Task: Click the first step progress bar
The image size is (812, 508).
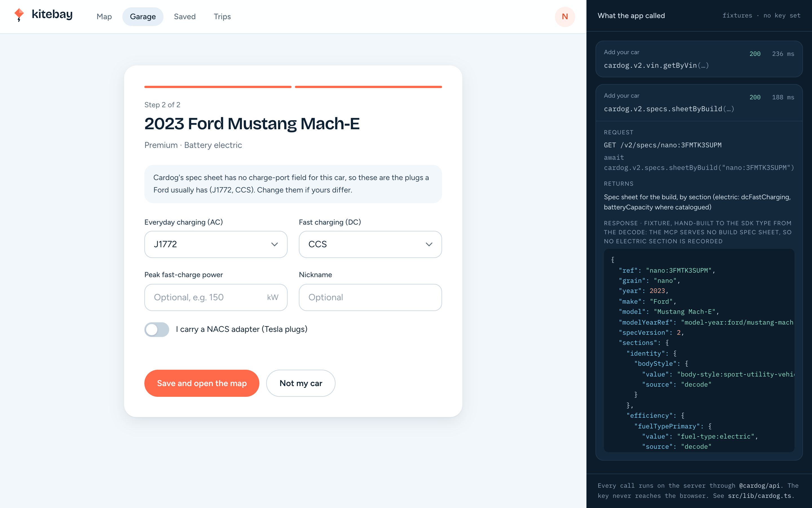Action: (218, 87)
